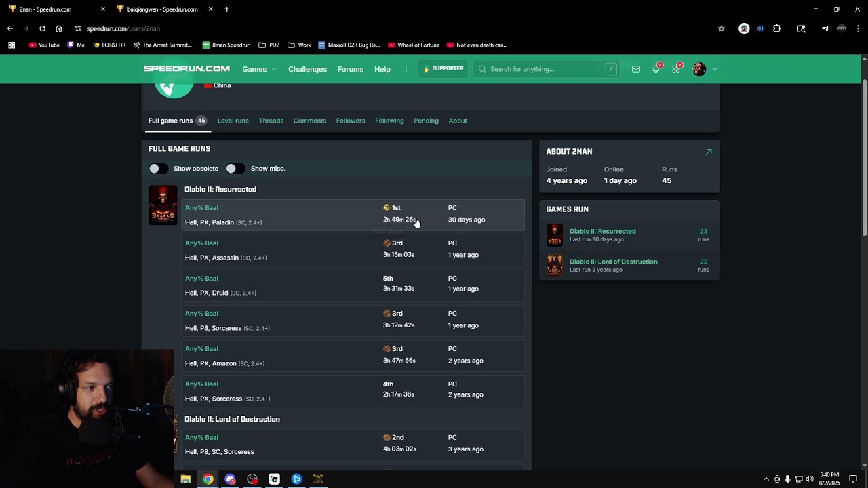Open Hell, PX, Druid run

click(x=353, y=285)
